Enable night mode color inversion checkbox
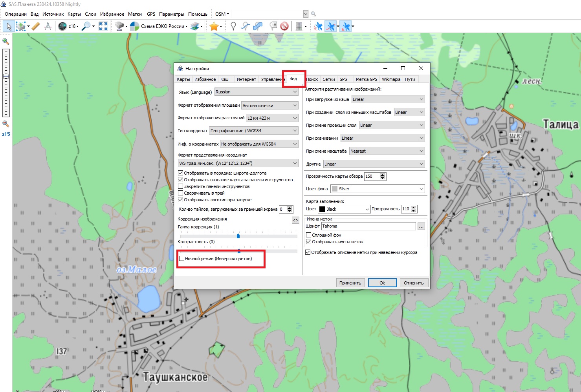 182,259
